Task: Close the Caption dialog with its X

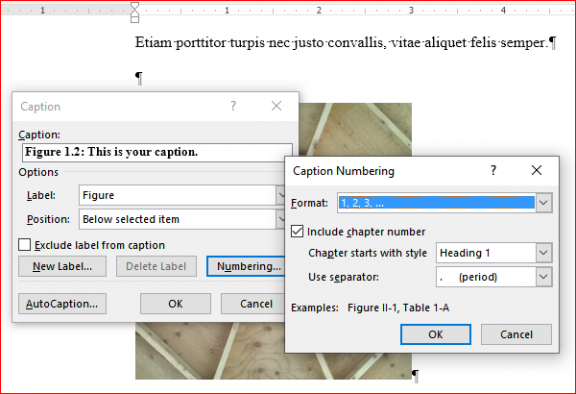Action: tap(276, 106)
